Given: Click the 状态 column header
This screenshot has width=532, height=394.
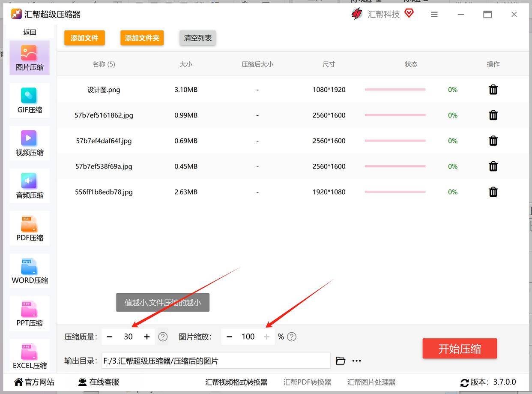Looking at the screenshot, I should [411, 64].
